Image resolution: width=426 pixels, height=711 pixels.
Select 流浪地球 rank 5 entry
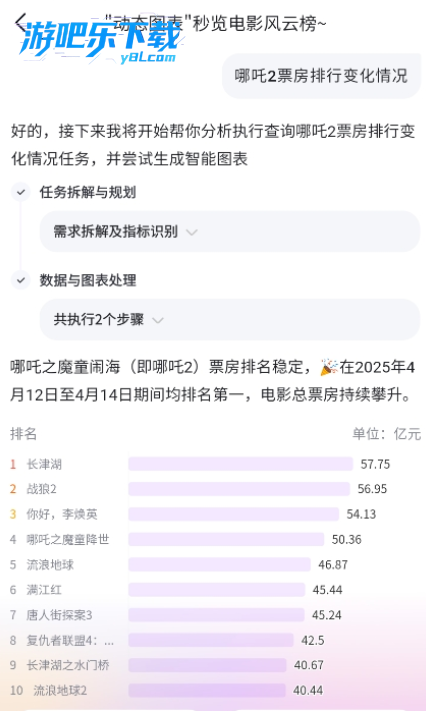click(x=50, y=565)
